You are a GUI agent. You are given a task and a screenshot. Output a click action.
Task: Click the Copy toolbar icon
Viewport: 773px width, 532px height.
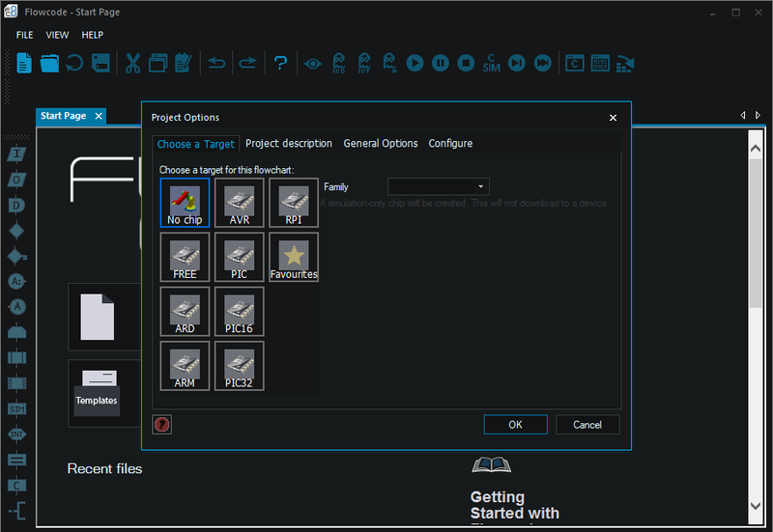157,63
